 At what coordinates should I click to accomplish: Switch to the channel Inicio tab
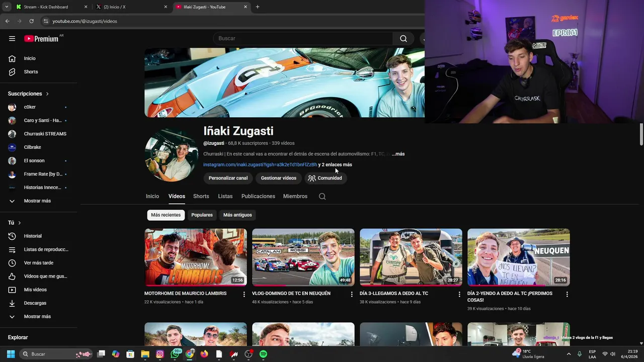pyautogui.click(x=152, y=196)
